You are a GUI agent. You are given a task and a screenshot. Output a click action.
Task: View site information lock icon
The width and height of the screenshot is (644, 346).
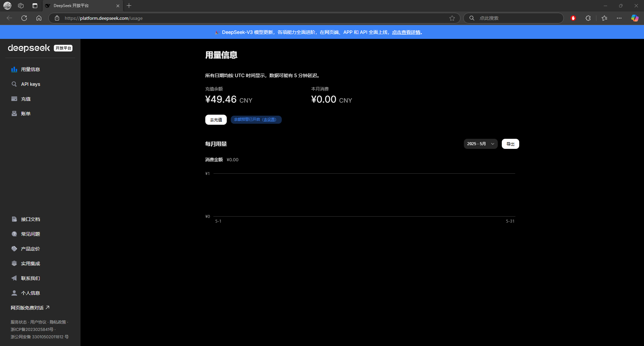pos(57,18)
